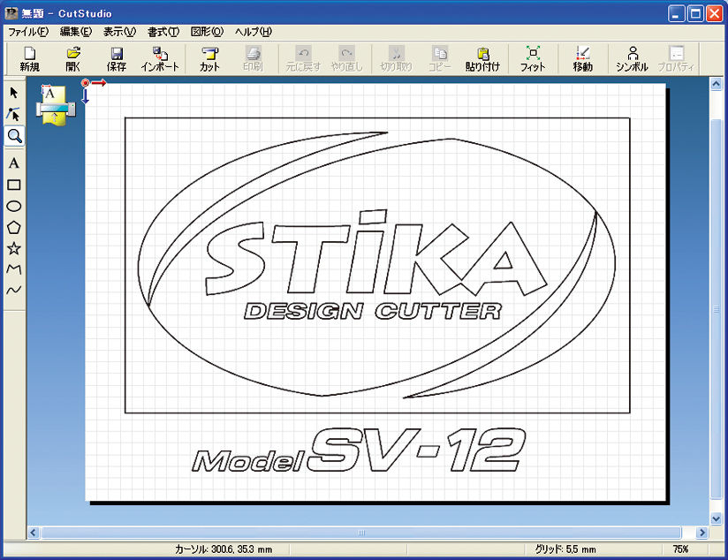This screenshot has width=728, height=560.
Task: Paste using the 貼り付け icon
Action: (x=483, y=59)
